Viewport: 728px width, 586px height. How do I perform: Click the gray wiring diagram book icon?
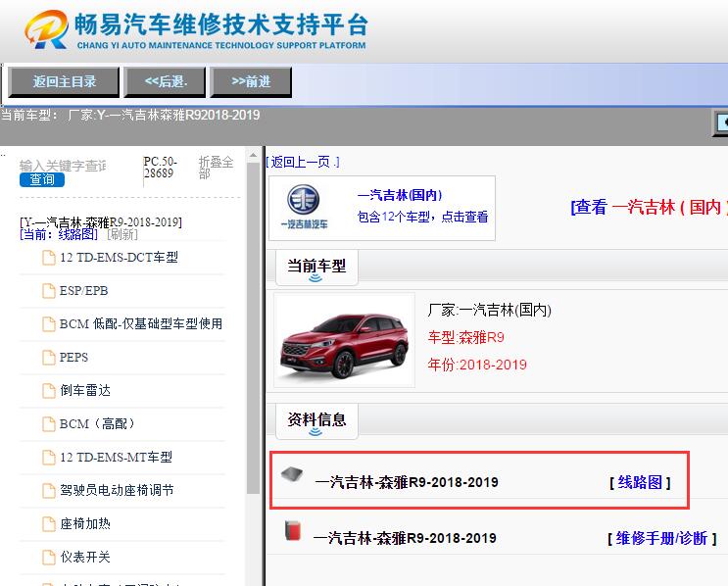click(292, 474)
